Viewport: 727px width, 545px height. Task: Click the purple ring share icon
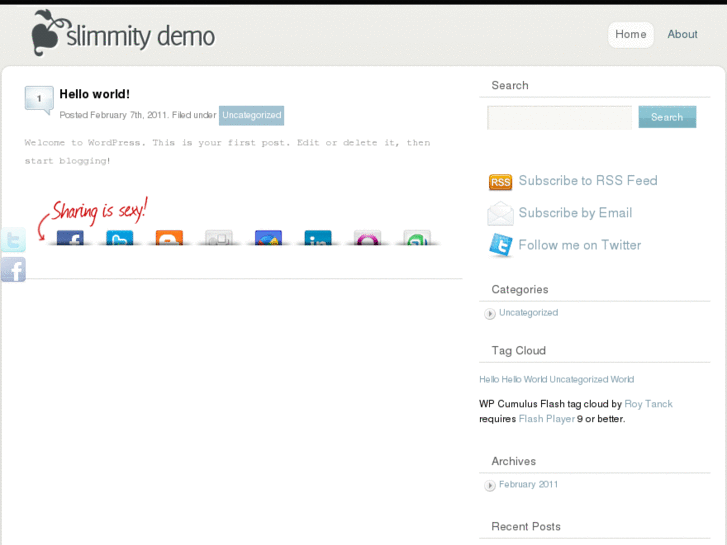pos(368,237)
